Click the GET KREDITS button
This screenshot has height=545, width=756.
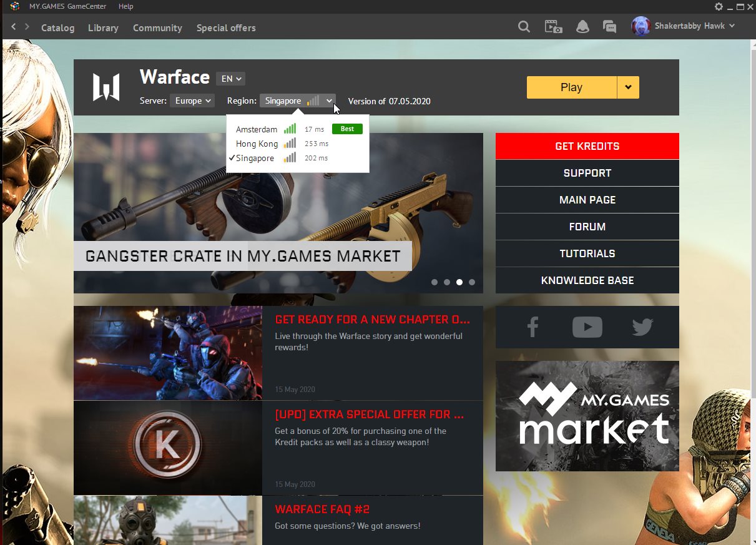587,146
